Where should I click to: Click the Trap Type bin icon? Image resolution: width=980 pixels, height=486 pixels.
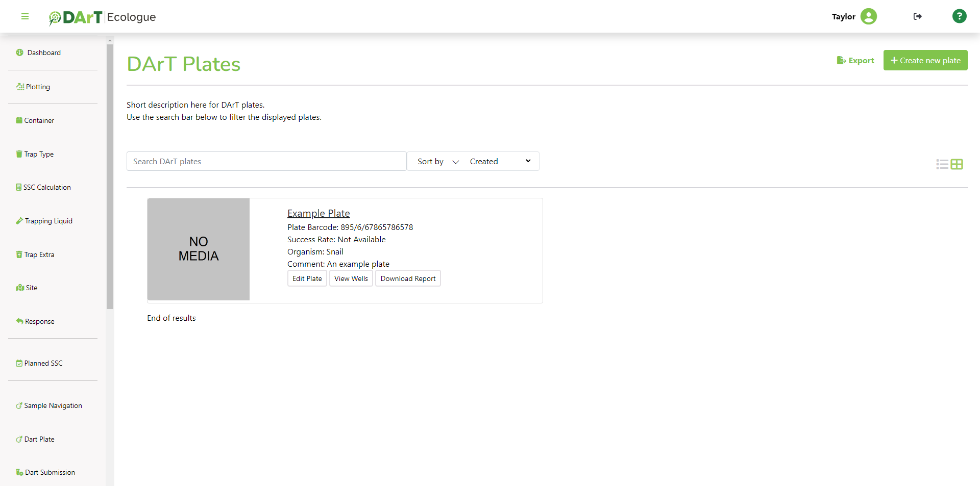tap(19, 154)
